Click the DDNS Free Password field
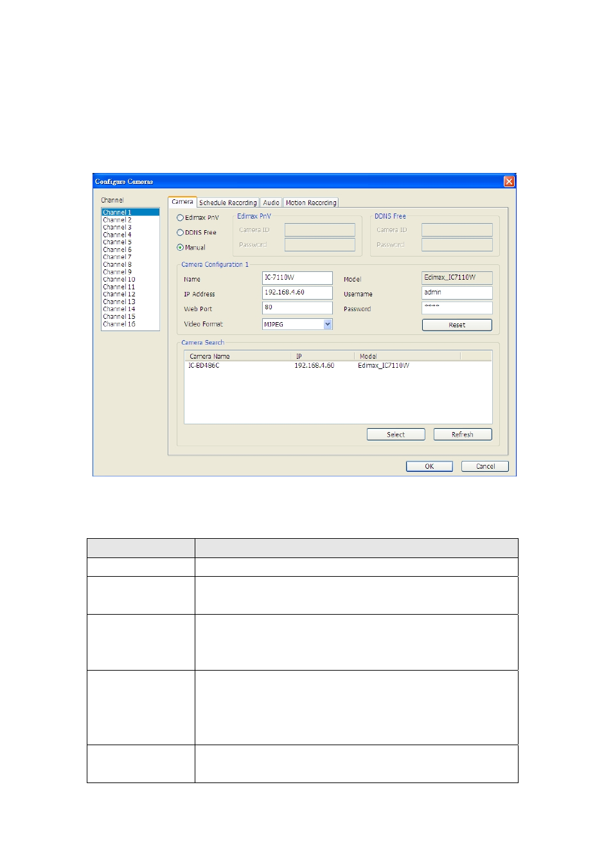This screenshot has height=868, width=613. click(x=457, y=244)
